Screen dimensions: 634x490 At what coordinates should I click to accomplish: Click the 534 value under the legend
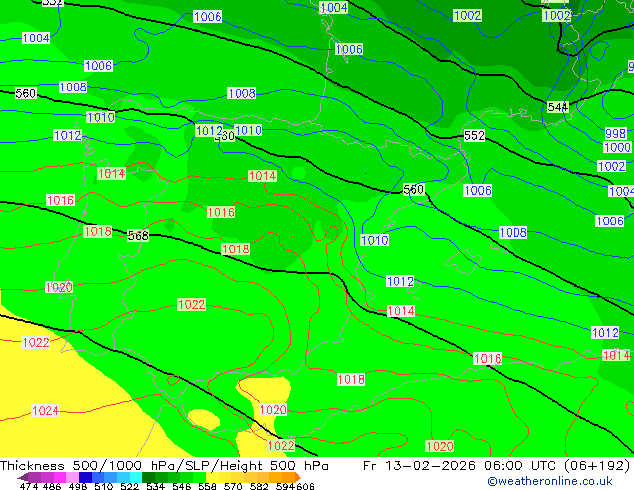click(155, 486)
